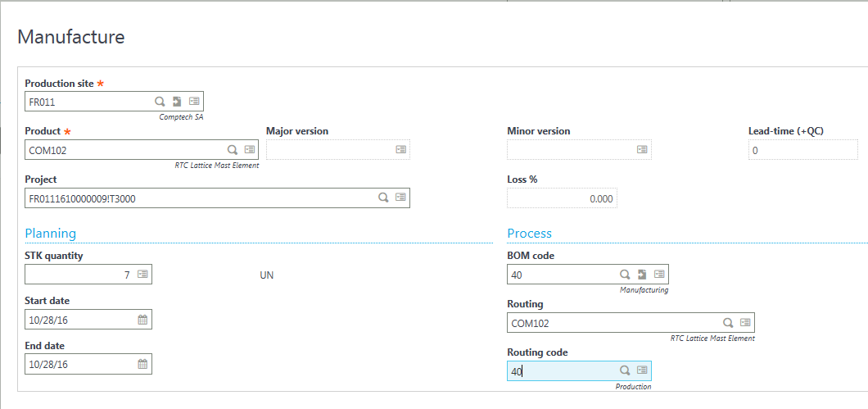Screen dimensions: 868x409
Task: Open the STK quantity selection icon
Action: coord(142,275)
